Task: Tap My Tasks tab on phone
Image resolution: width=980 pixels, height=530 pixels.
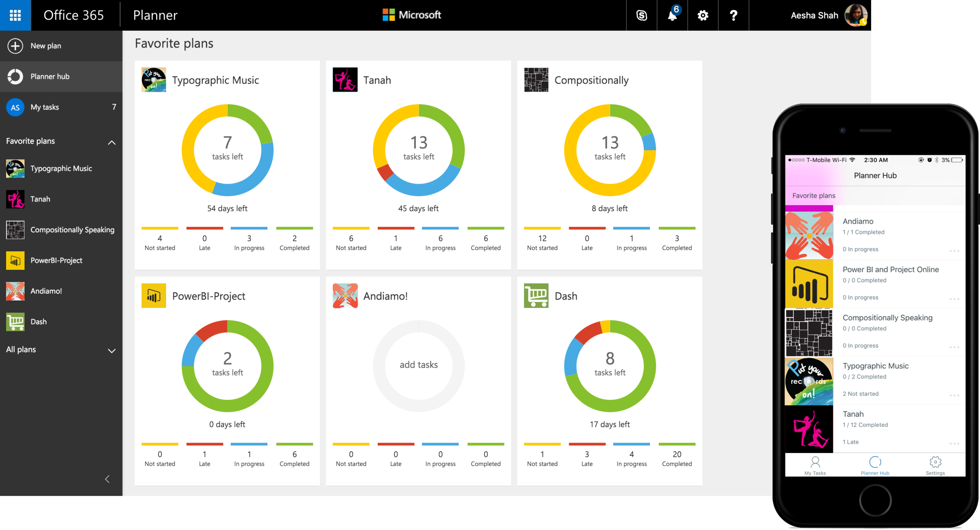Action: 815,465
